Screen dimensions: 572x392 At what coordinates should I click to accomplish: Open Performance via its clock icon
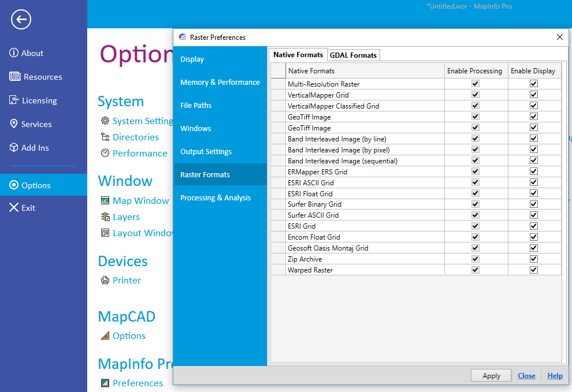[x=105, y=153]
